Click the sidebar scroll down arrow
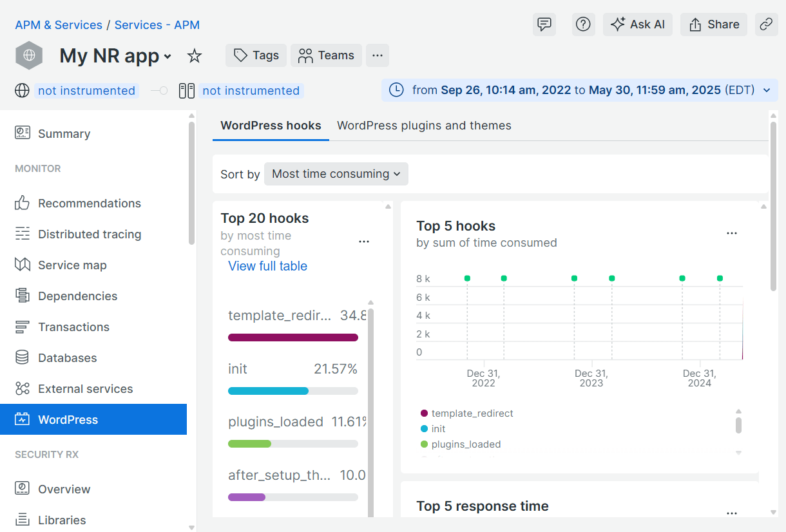 point(191,527)
